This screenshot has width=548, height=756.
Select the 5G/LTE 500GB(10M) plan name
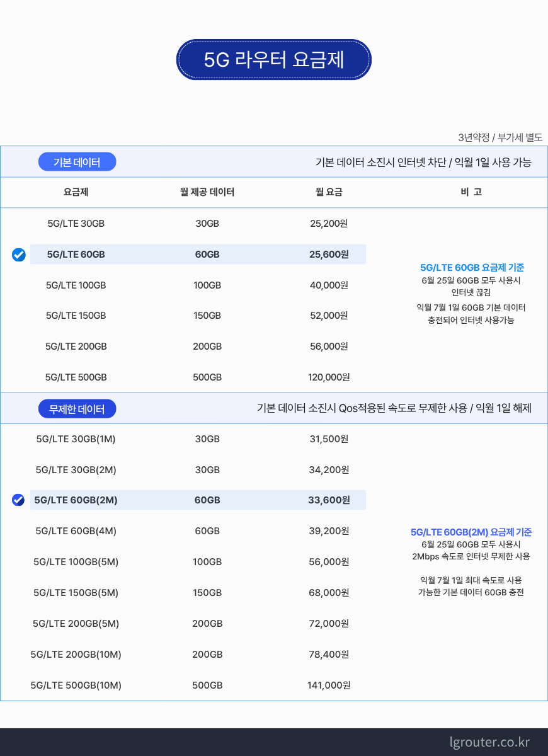point(76,685)
